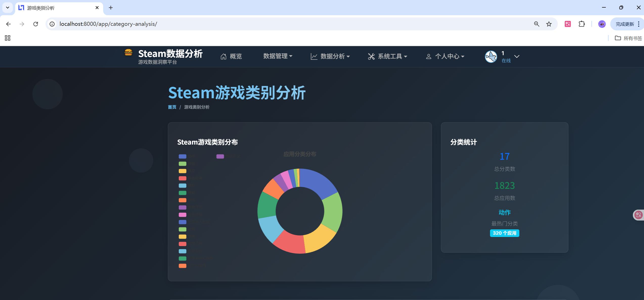
Task: Click the dark green 动画制作和建模 legend swatch
Action: (183, 258)
